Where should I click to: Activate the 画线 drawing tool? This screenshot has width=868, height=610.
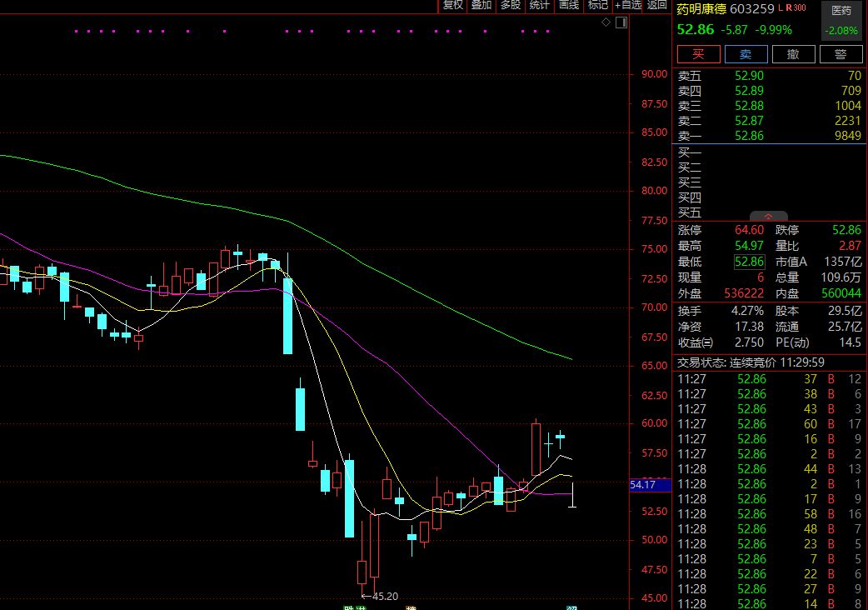568,5
